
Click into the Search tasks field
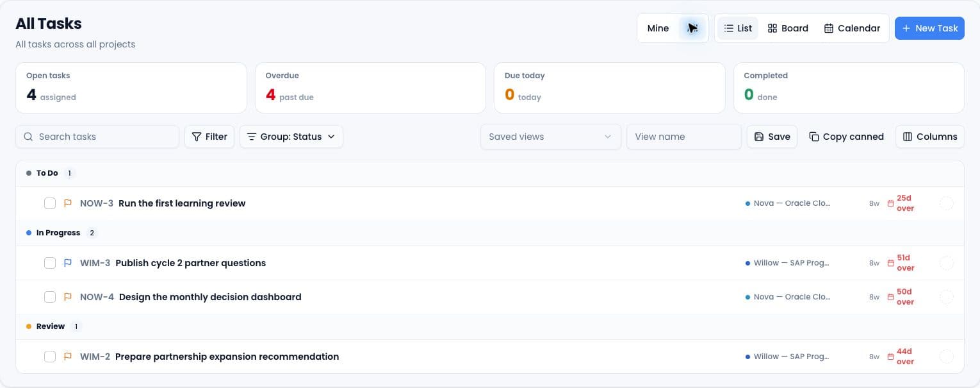coord(97,137)
